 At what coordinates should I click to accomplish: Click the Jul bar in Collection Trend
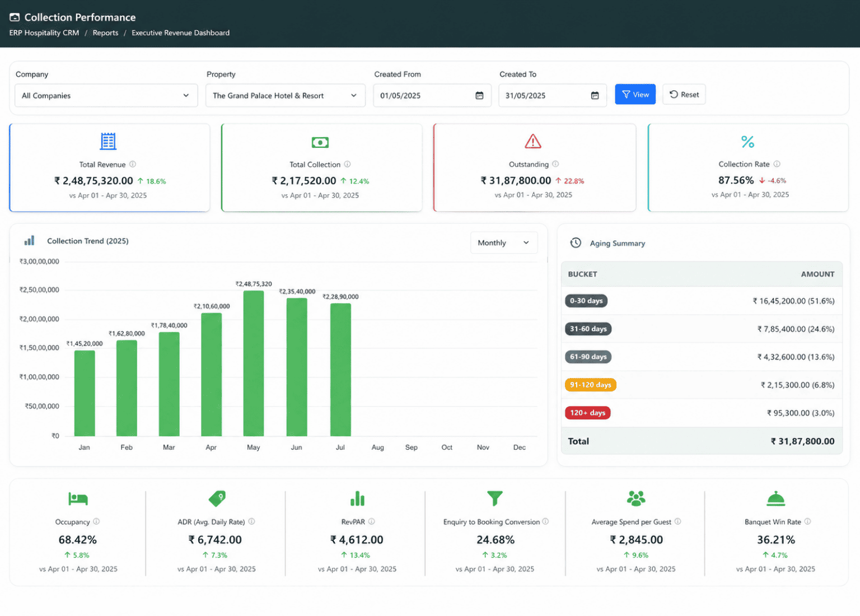(340, 370)
